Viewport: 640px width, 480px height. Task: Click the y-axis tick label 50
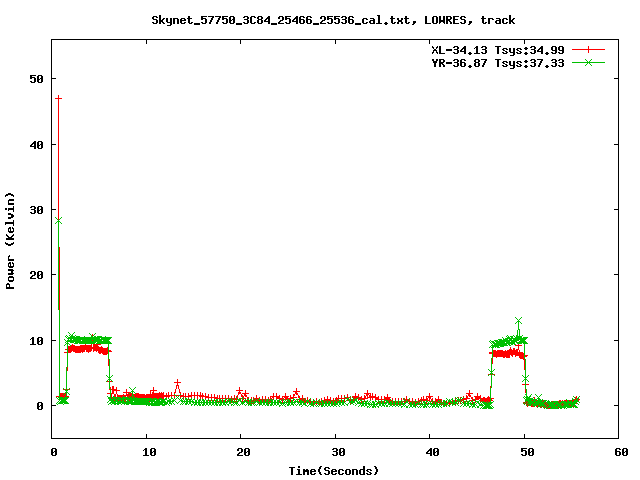pos(37,79)
